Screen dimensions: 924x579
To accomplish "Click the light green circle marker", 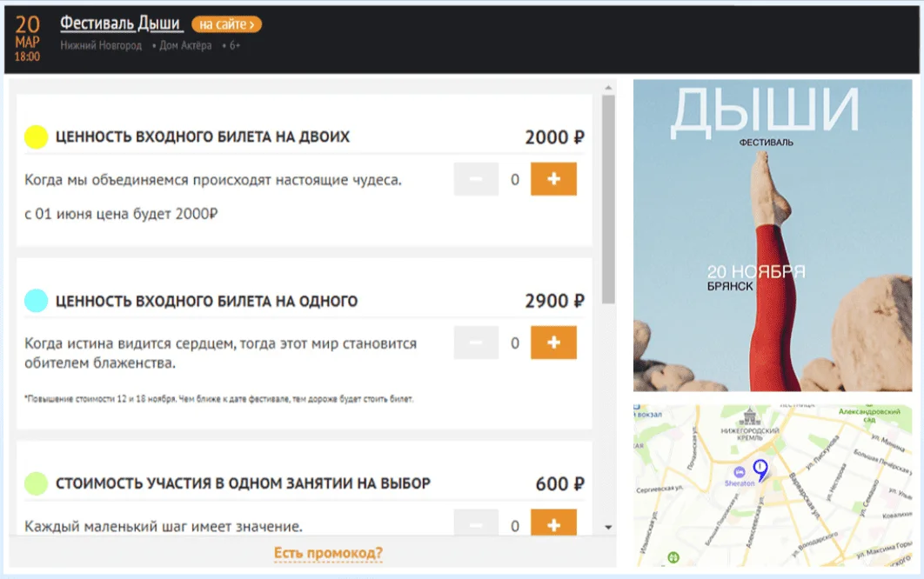I will point(36,483).
